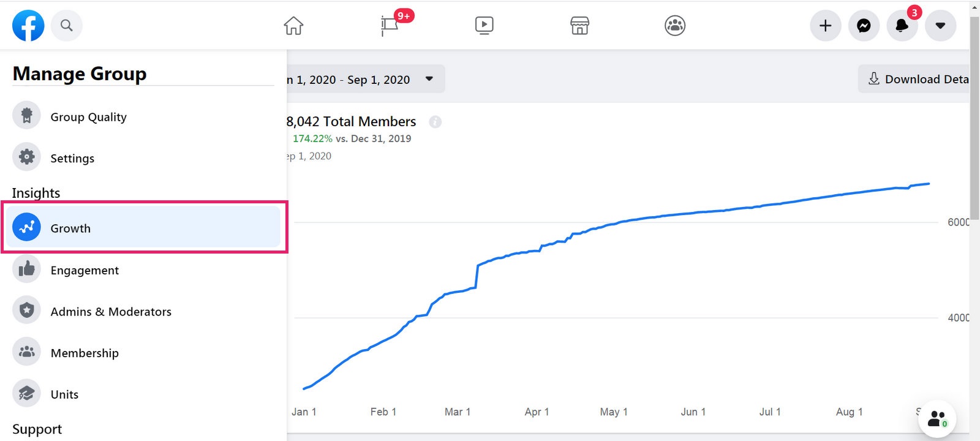
Task: Open Group Quality in the sidebar
Action: 143,116
